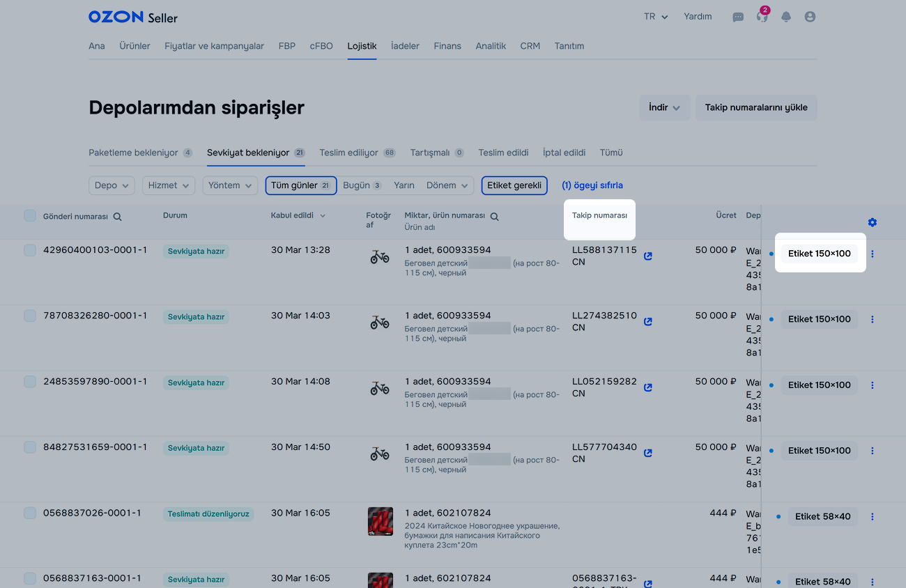Open the user profile icon

click(x=810, y=17)
